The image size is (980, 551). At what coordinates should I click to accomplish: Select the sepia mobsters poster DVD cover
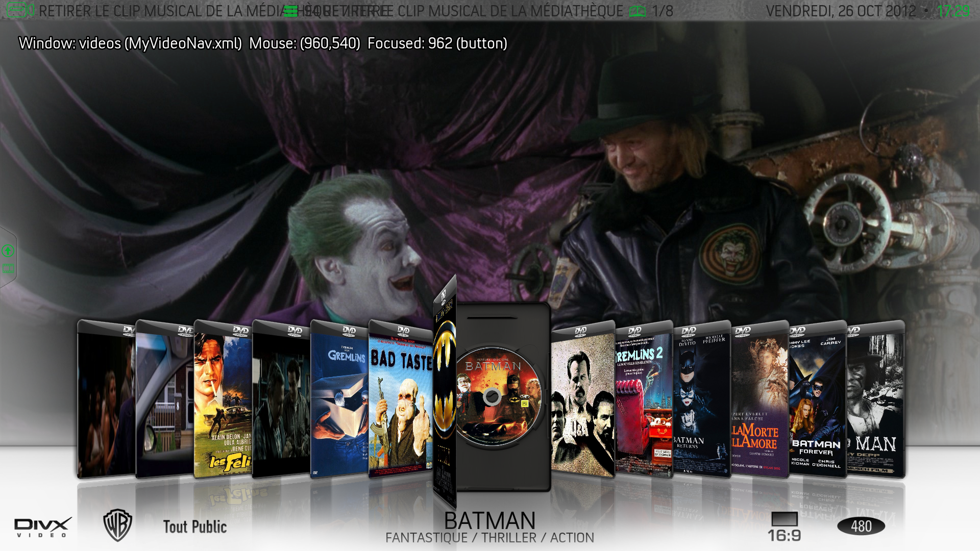[x=583, y=399]
